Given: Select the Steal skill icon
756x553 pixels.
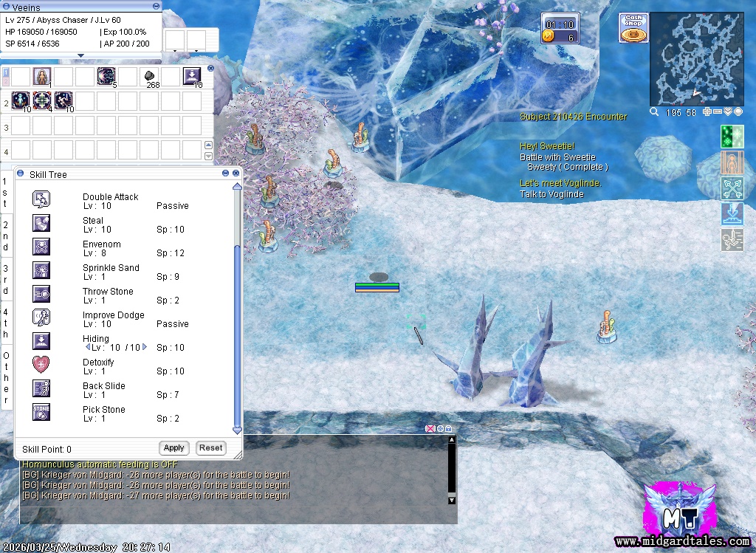Looking at the screenshot, I should point(41,223).
